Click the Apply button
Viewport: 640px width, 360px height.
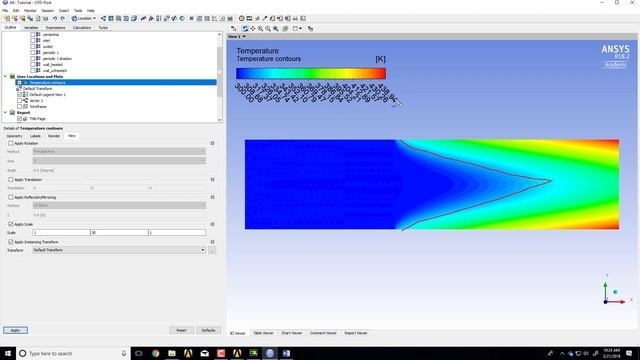16,330
